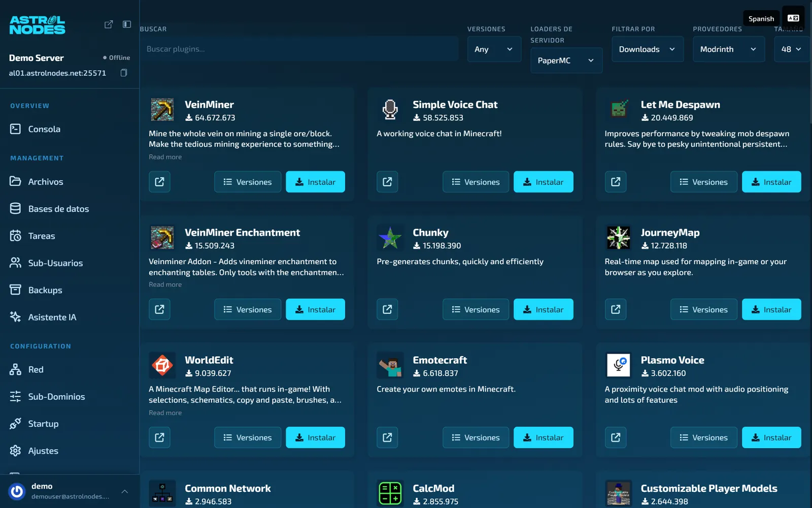Screen dimensions: 812x508
Task: Click Customizable Player Models title
Action: coord(709,488)
